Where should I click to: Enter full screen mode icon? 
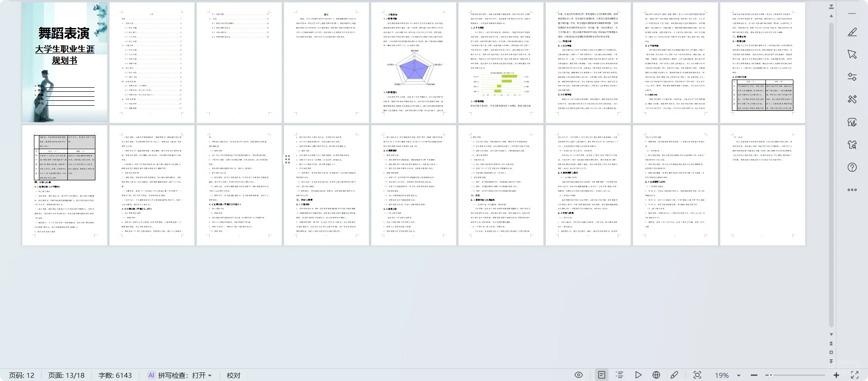[x=855, y=375]
